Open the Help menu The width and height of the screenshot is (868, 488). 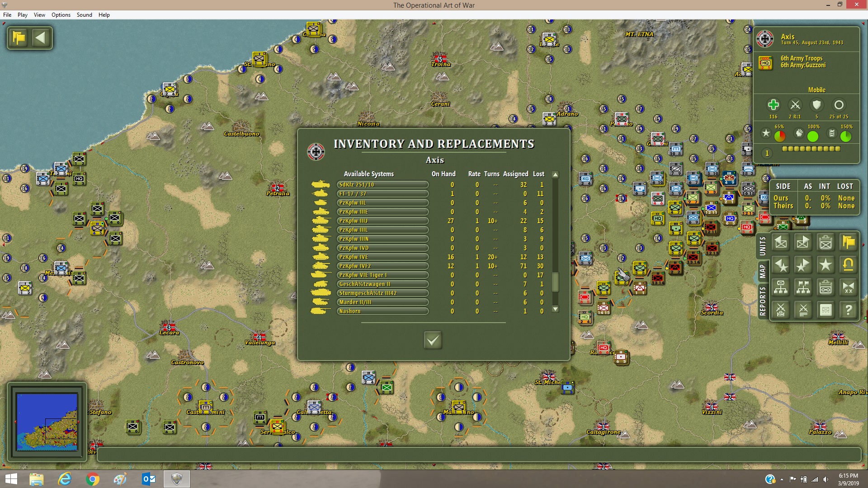pos(104,15)
